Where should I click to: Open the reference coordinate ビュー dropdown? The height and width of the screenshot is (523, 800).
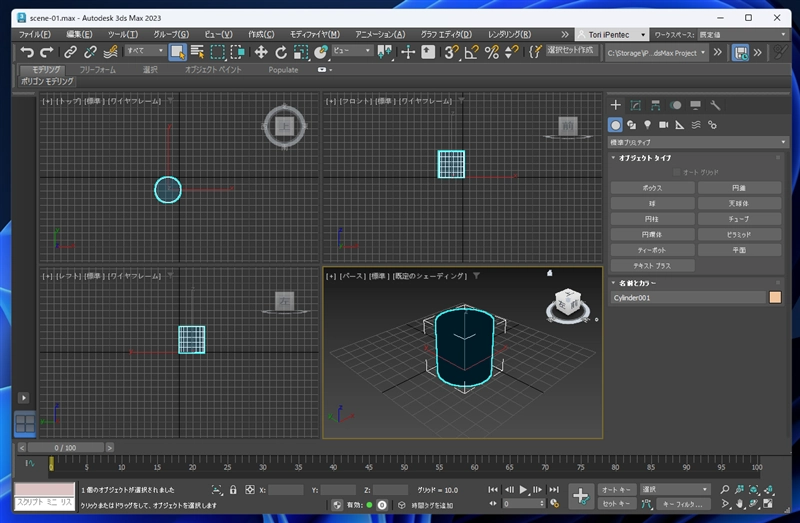pos(352,51)
